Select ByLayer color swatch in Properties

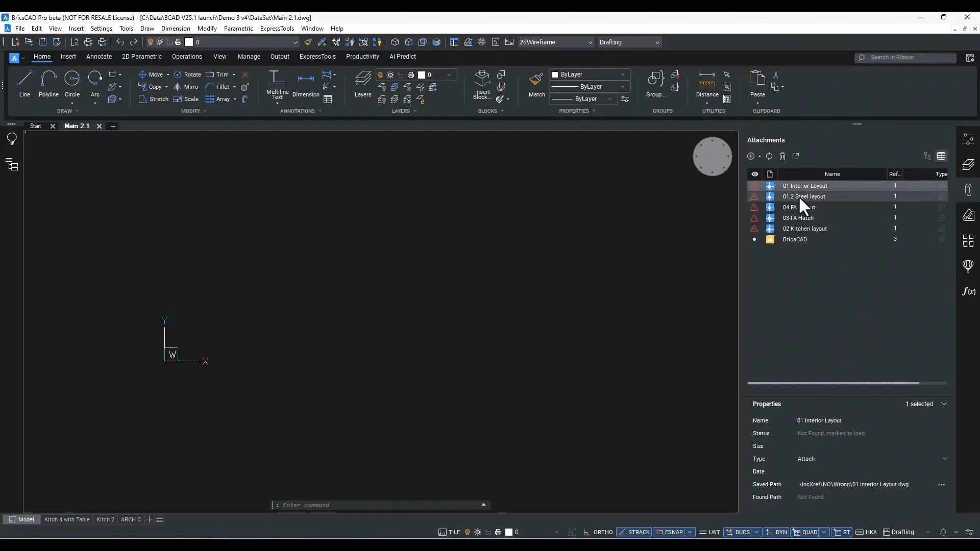[556, 74]
